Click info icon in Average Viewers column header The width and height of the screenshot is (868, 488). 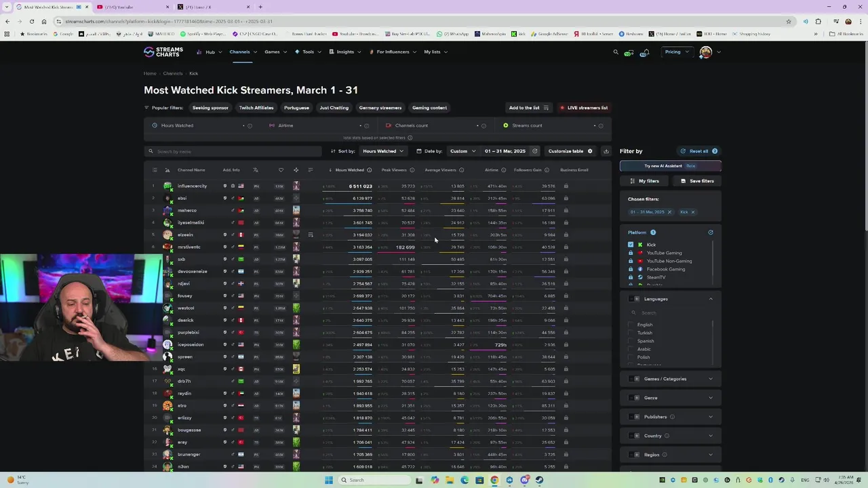[x=462, y=170]
